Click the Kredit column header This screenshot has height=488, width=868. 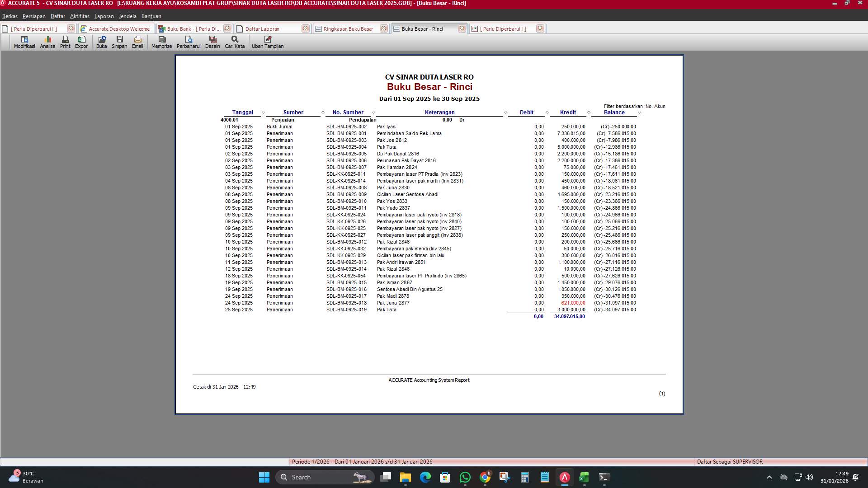568,113
